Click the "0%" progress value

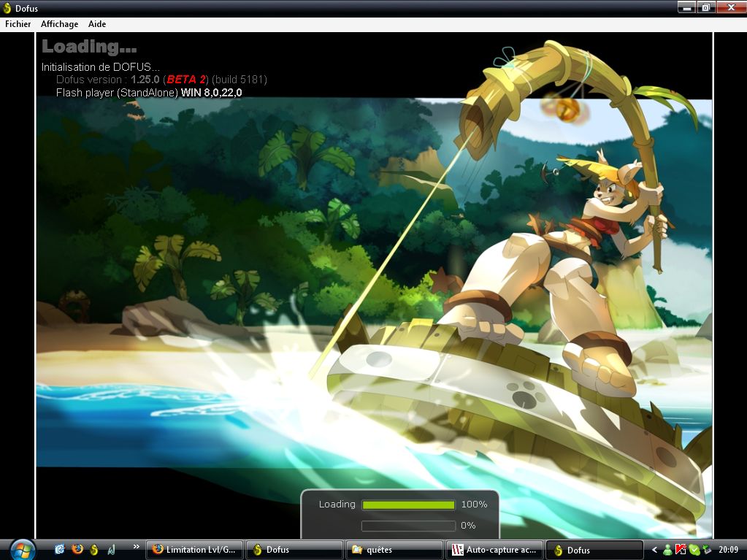point(468,525)
